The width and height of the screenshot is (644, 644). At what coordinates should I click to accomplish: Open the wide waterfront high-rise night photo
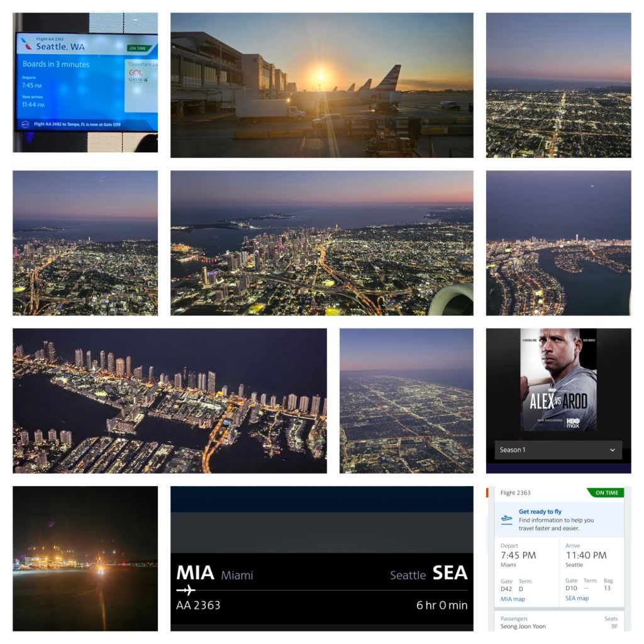(x=170, y=401)
